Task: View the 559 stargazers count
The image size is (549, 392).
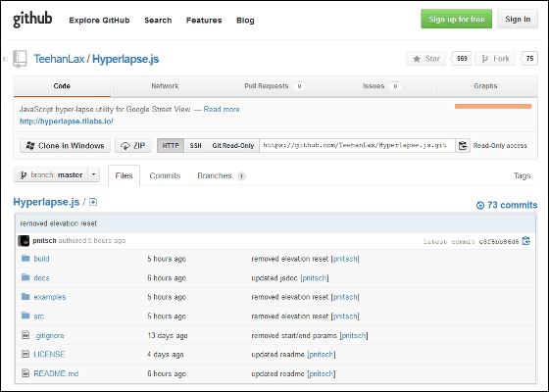Action: pos(462,59)
